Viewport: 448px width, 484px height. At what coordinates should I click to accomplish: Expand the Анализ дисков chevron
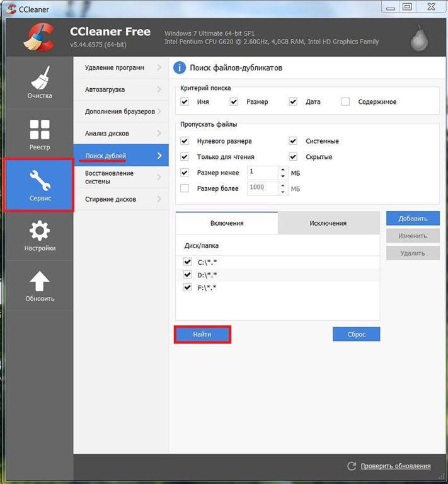159,134
